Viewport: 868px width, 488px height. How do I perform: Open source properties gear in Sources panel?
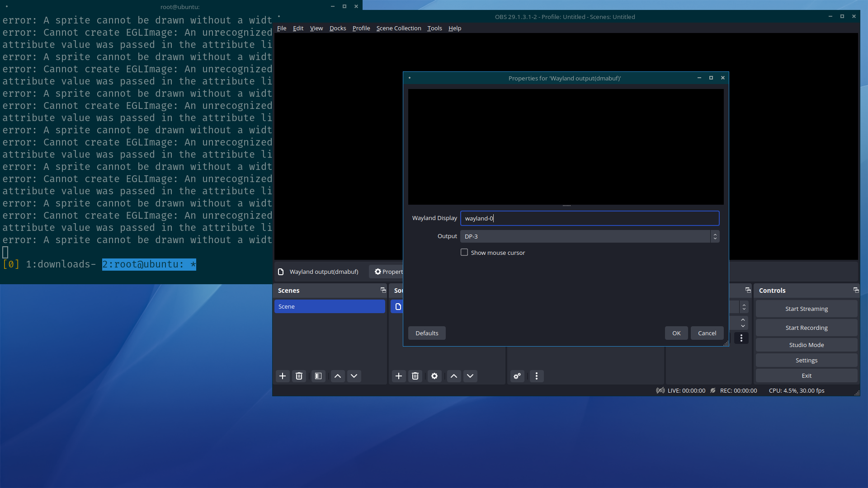point(434,376)
